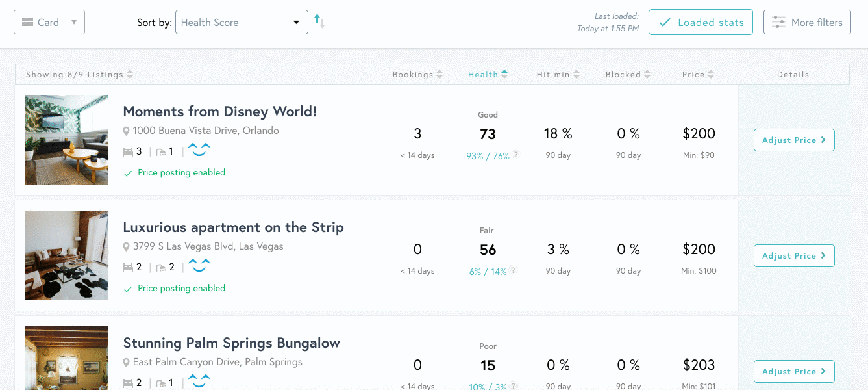Viewport: 868px width, 390px height.
Task: Click the bed icon on the Palm Springs listing
Action: tap(128, 383)
